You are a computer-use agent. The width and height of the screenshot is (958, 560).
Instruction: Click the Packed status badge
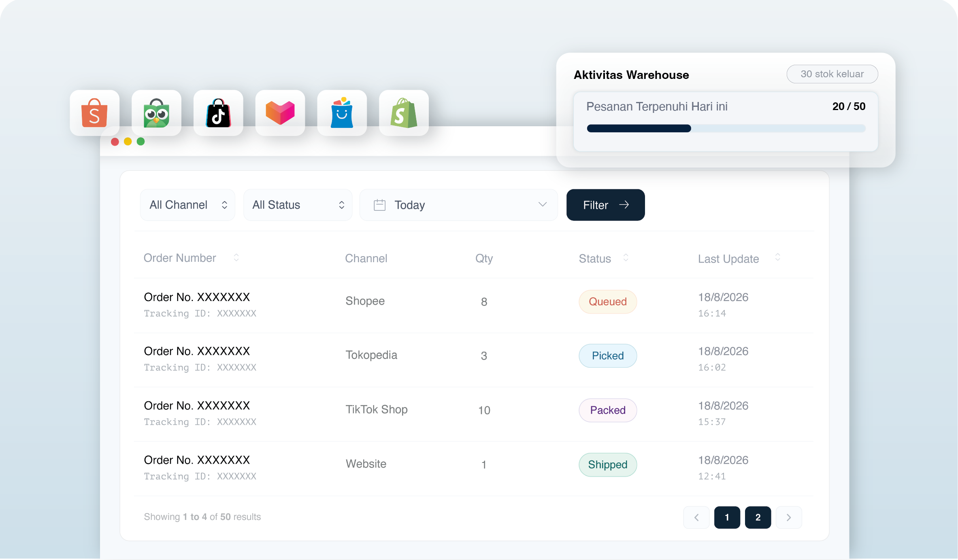point(608,410)
